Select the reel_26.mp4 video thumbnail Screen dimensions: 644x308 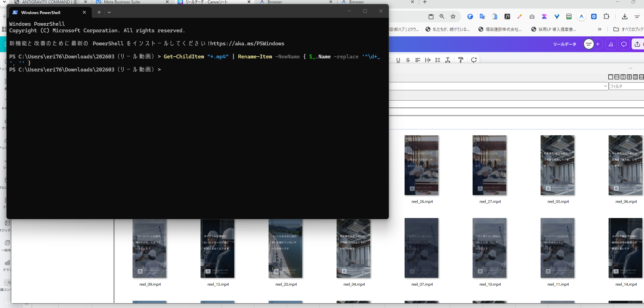pyautogui.click(x=421, y=165)
